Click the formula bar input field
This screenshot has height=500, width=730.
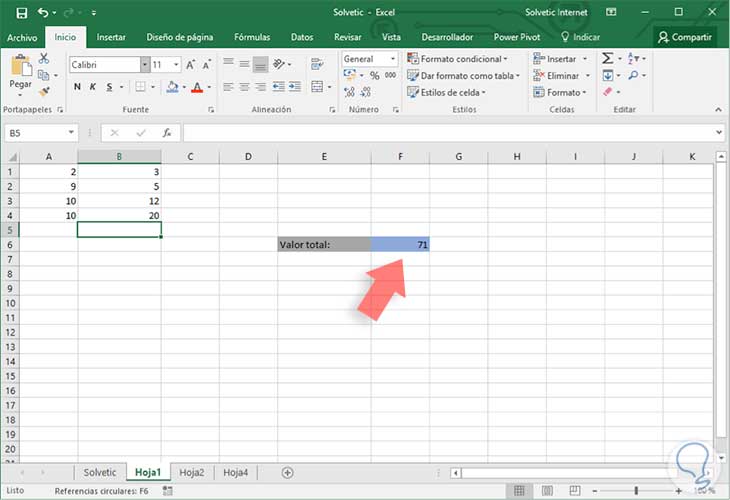pyautogui.click(x=447, y=133)
